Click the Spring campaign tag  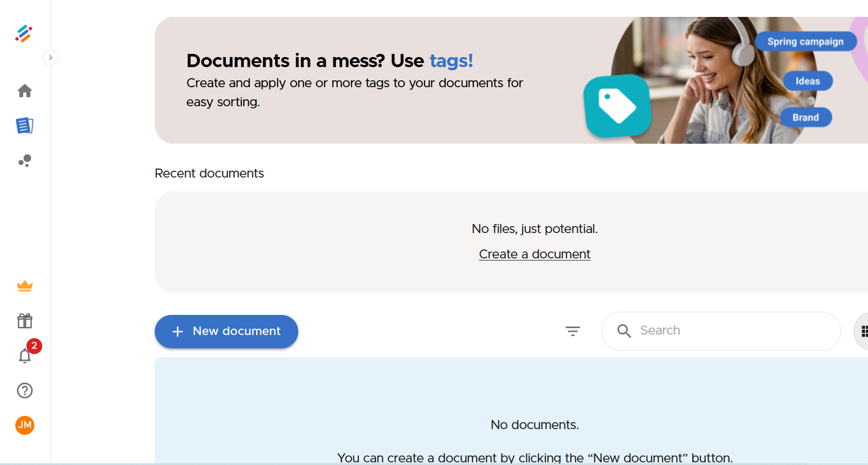click(805, 42)
